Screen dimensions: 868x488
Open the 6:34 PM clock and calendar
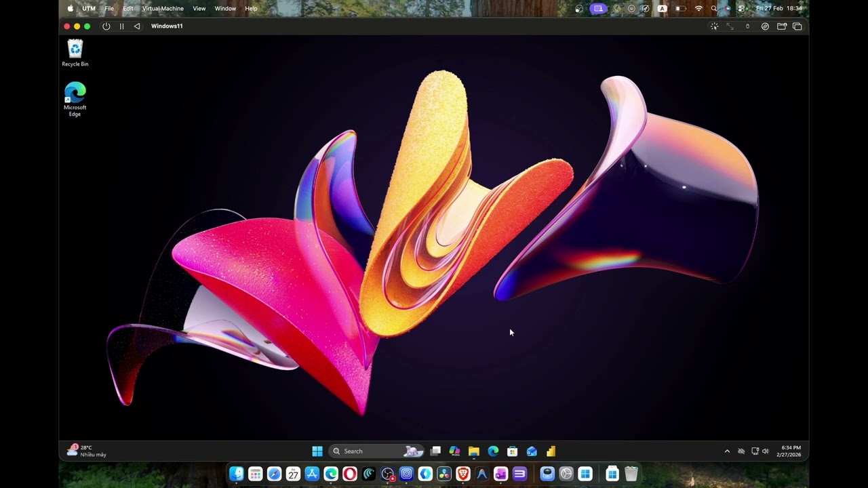click(789, 451)
